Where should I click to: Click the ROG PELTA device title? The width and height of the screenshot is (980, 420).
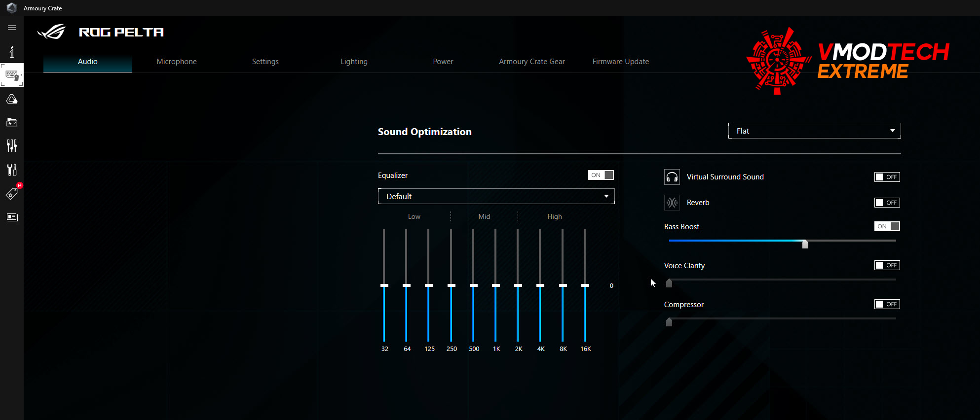click(x=121, y=32)
